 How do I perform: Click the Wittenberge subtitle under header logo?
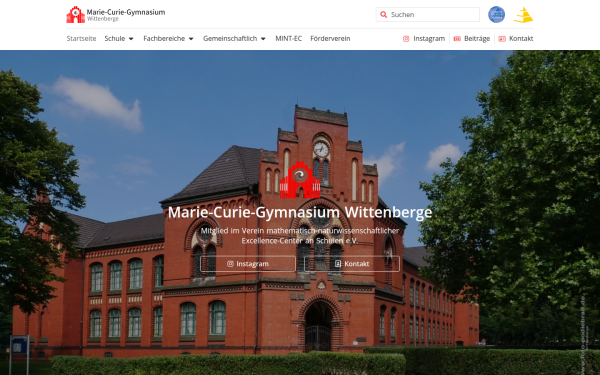pyautogui.click(x=103, y=19)
